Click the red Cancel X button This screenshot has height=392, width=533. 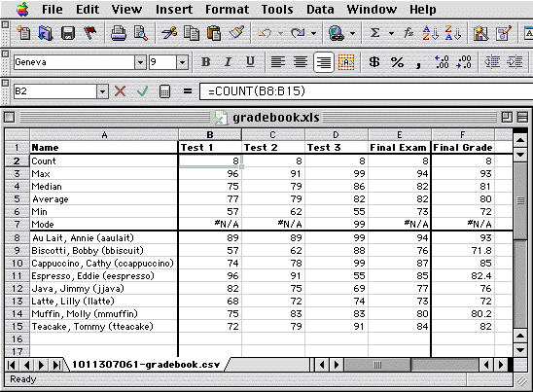click(120, 91)
